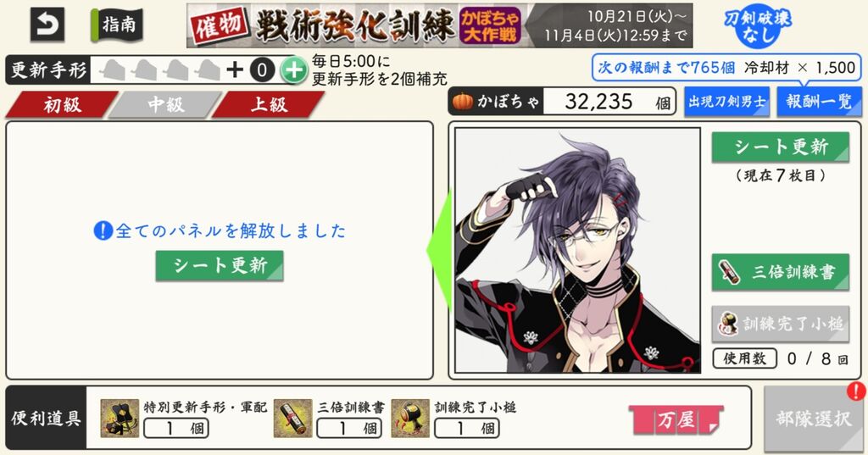Switch to the 初級 difficulty tab
Viewport: 868px width, 455px height.
[62, 104]
